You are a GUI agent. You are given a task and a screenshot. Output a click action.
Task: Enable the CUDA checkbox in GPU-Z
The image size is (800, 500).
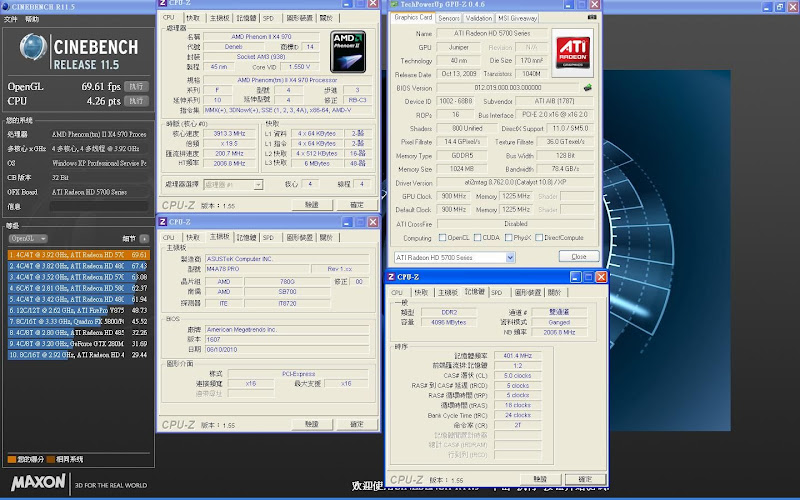tap(478, 237)
